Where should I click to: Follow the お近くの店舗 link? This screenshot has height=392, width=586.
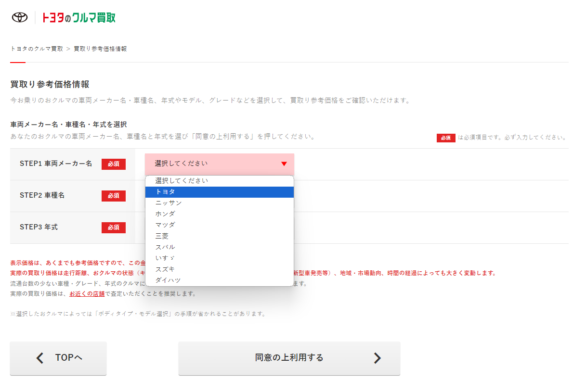(87, 293)
